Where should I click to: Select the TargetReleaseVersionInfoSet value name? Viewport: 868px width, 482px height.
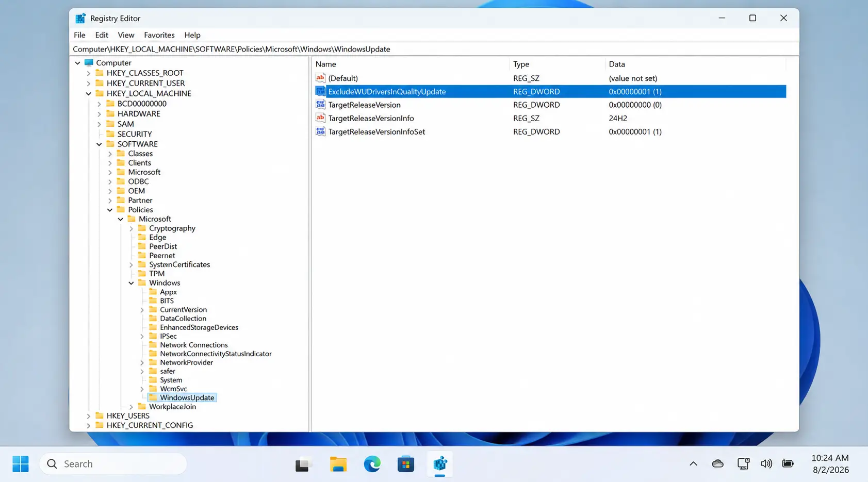[x=376, y=131]
